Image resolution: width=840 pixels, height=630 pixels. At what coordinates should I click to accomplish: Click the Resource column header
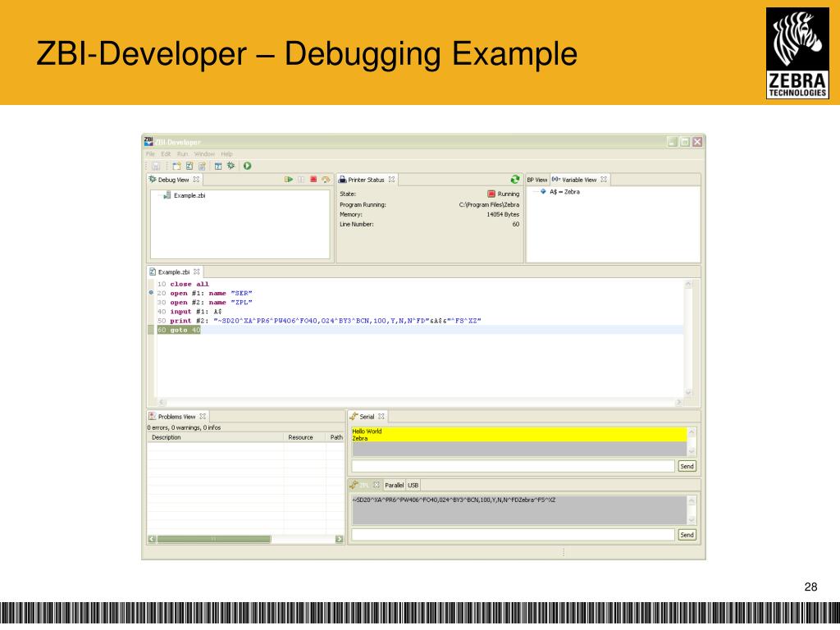pyautogui.click(x=305, y=437)
